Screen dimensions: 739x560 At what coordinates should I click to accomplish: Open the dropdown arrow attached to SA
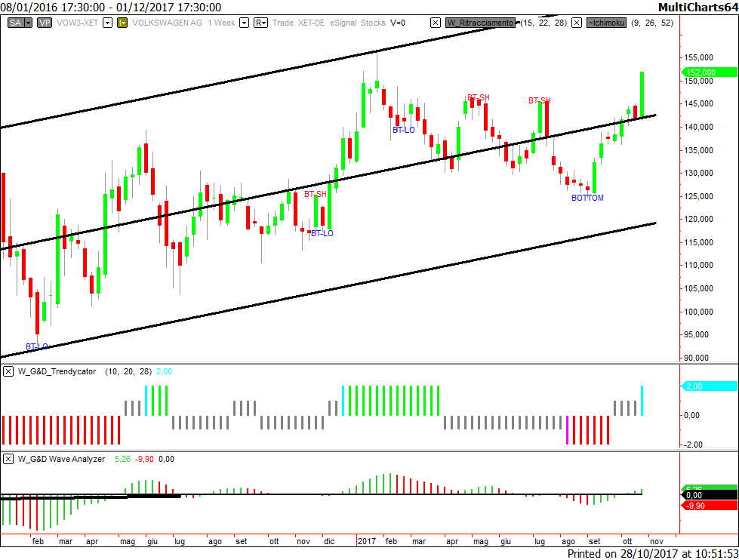point(28,23)
